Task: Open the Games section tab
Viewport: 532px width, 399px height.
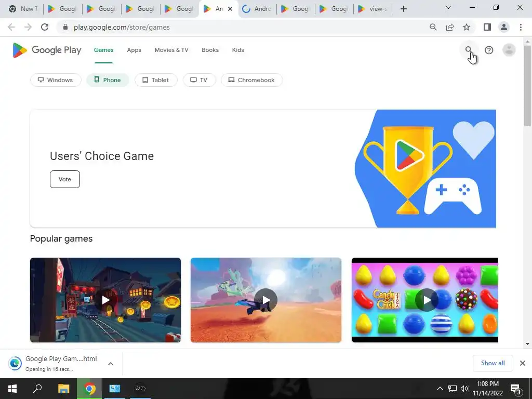Action: [103, 50]
